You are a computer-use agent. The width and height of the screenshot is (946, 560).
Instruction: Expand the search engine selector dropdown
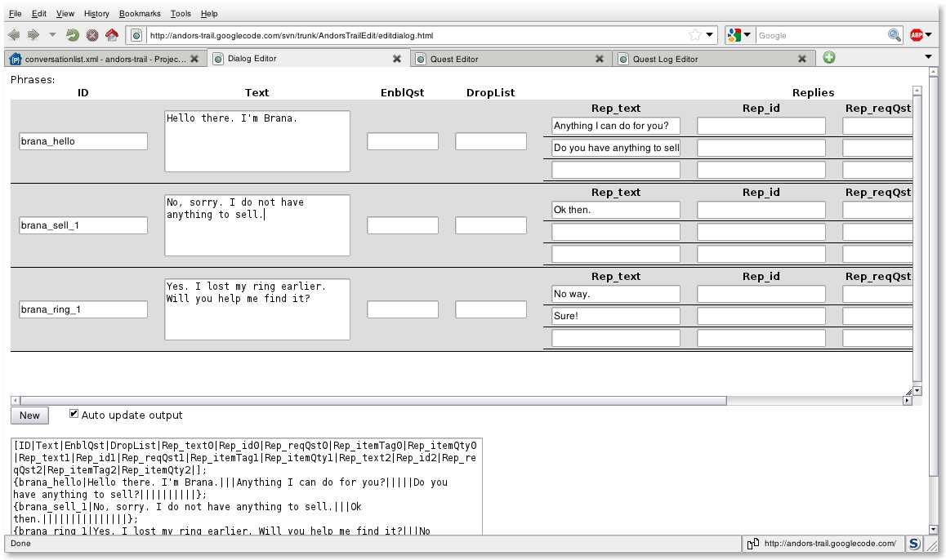tap(739, 35)
